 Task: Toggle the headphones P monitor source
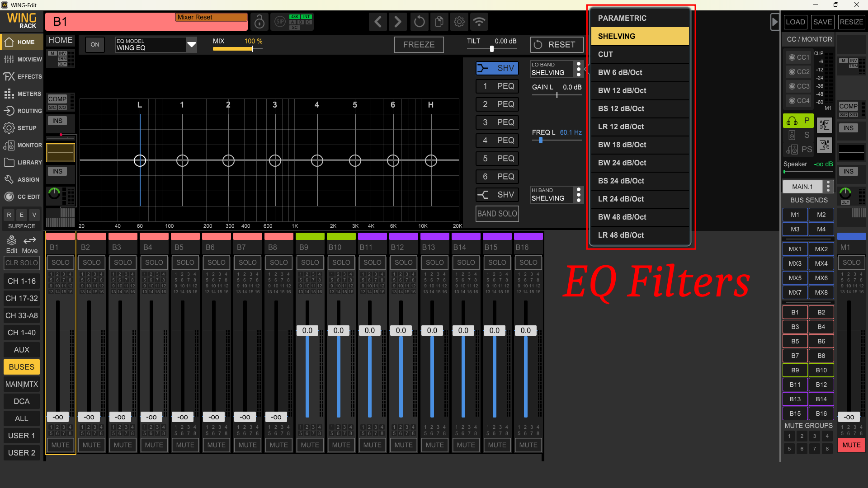click(x=798, y=121)
